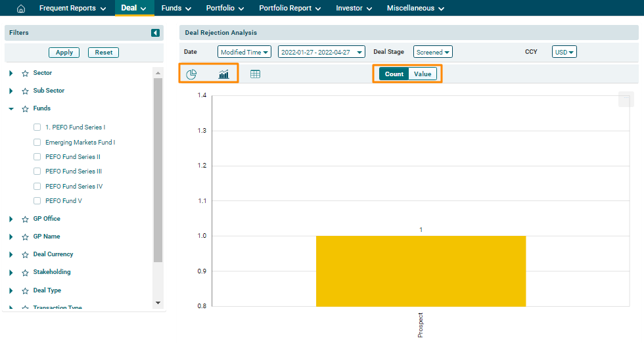644x343 pixels.
Task: Expand the Sub Sector filter group
Action: pos(11,91)
